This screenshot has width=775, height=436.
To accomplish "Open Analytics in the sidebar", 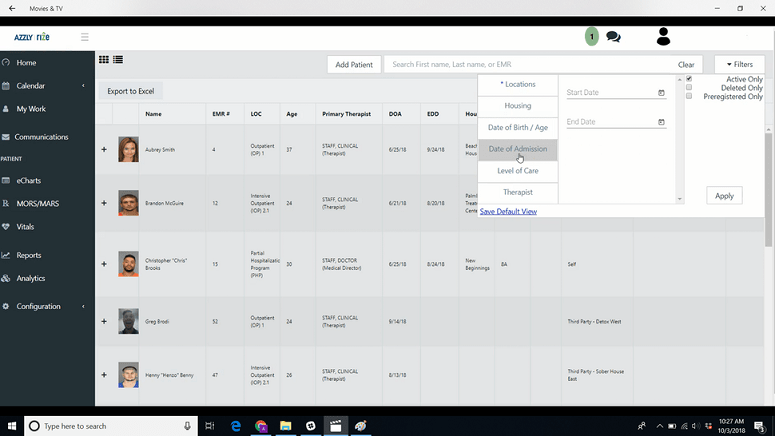I will (30, 278).
